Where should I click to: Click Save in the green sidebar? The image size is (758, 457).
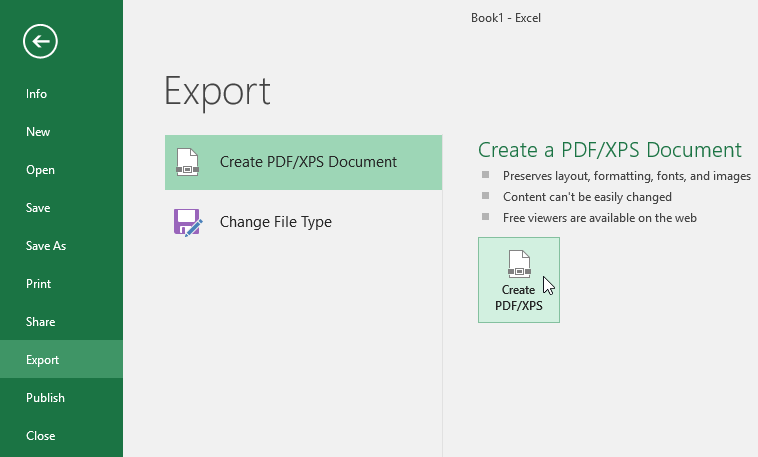point(38,208)
